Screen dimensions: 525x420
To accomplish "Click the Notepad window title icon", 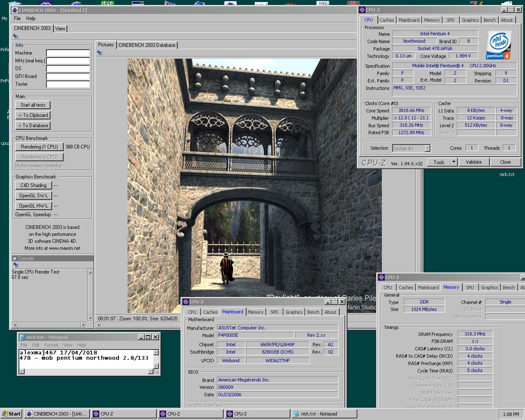I will 22,337.
